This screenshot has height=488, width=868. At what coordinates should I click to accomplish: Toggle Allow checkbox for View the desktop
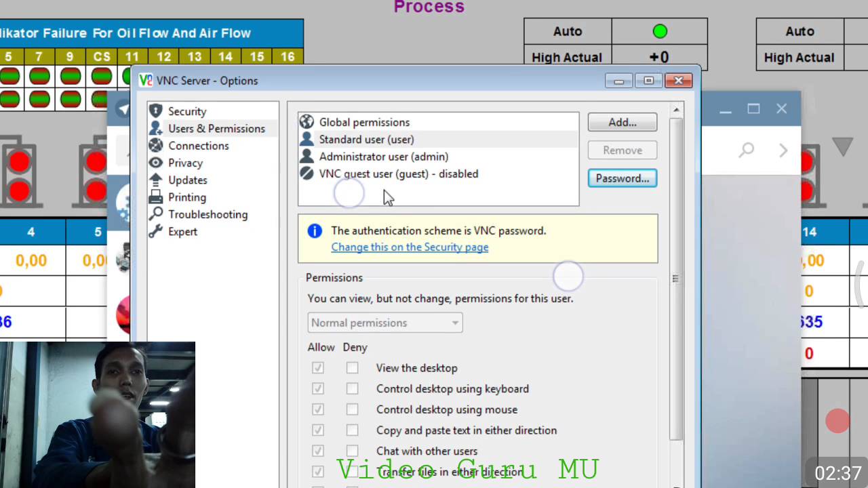(x=317, y=368)
